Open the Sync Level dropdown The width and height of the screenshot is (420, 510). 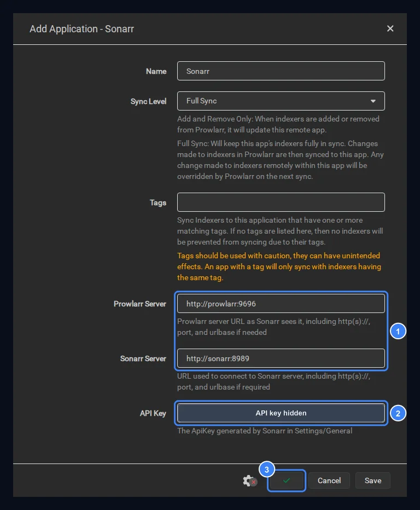point(281,101)
